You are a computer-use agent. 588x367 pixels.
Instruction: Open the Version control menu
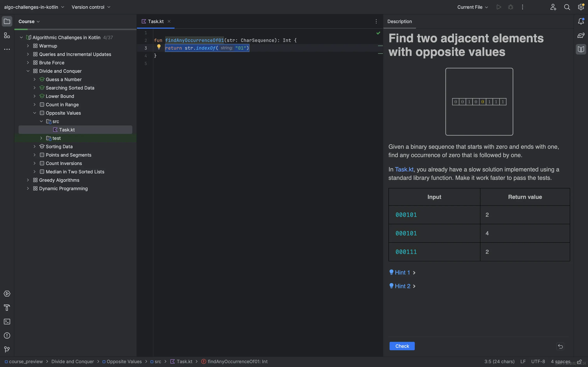(91, 7)
